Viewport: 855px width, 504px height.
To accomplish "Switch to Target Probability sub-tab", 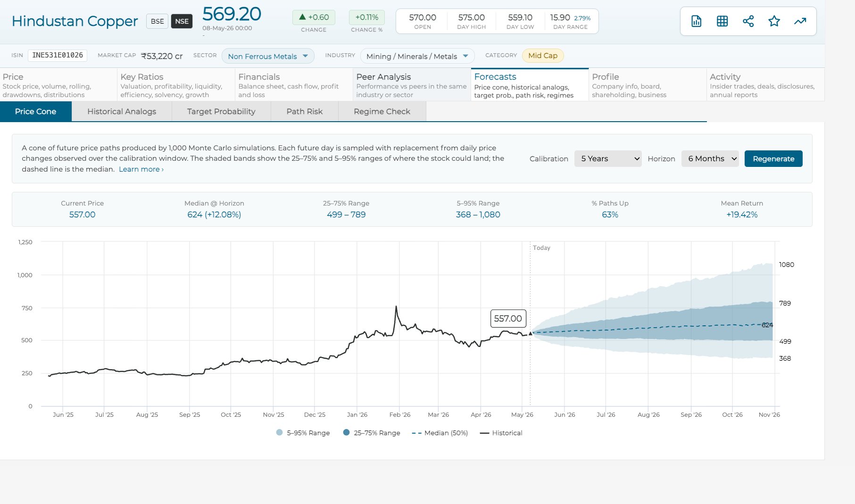I will click(221, 112).
